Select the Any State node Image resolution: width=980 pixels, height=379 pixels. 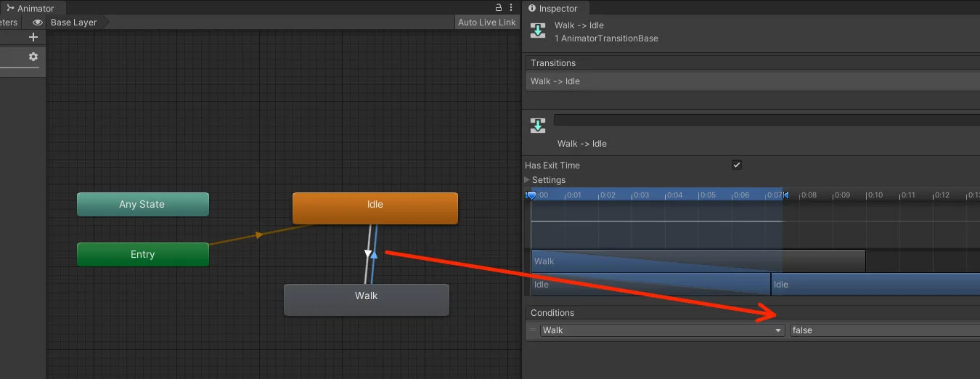[x=142, y=204]
